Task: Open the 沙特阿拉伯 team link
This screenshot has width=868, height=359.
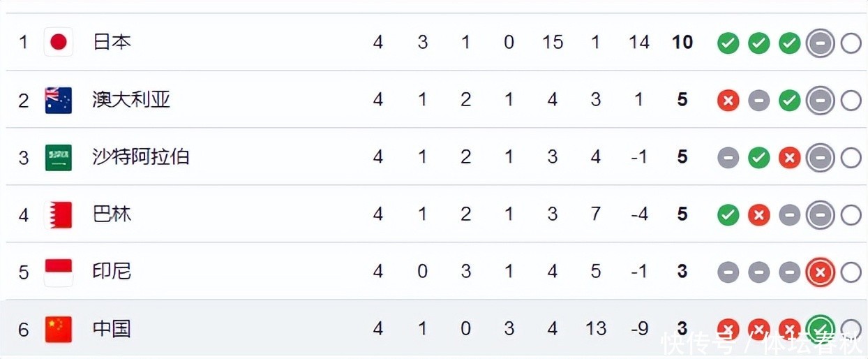Action: pos(141,157)
